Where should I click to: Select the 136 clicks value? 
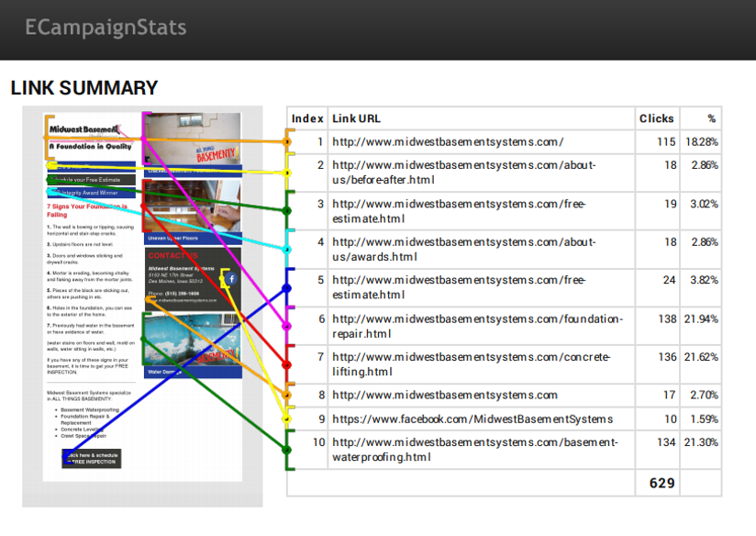click(x=667, y=357)
